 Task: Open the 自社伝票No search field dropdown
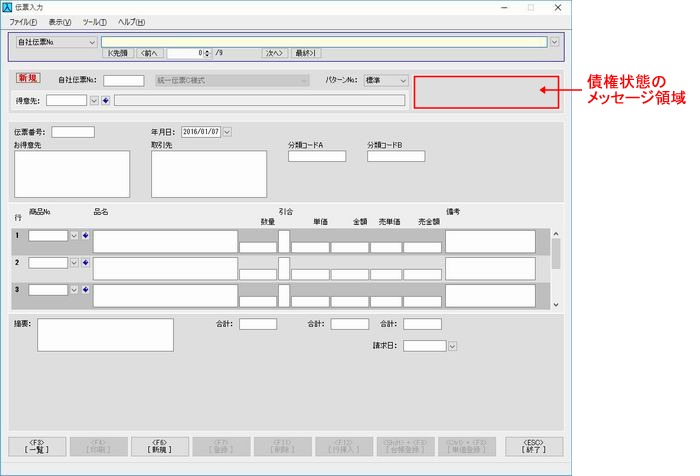point(92,42)
